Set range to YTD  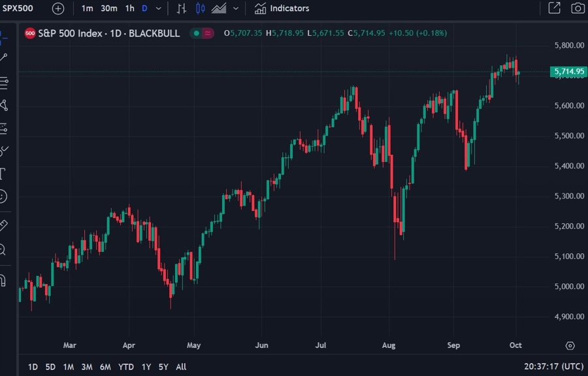(x=126, y=367)
